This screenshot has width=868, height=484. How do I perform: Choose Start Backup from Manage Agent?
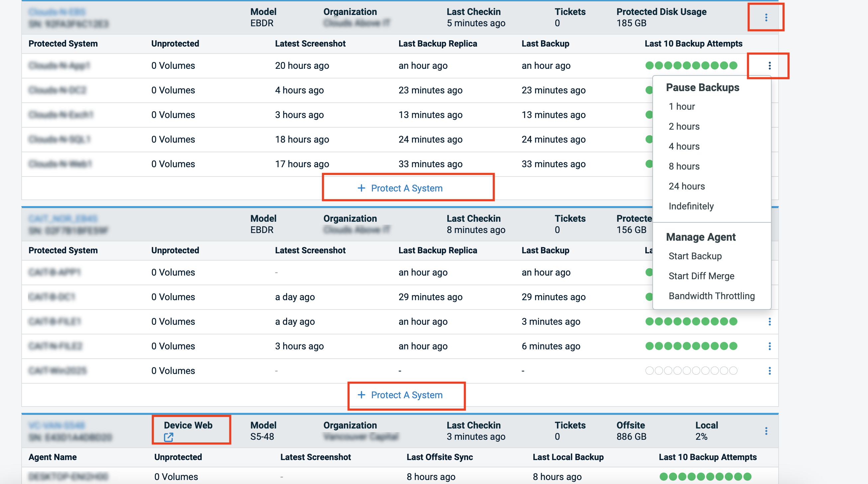click(x=695, y=256)
